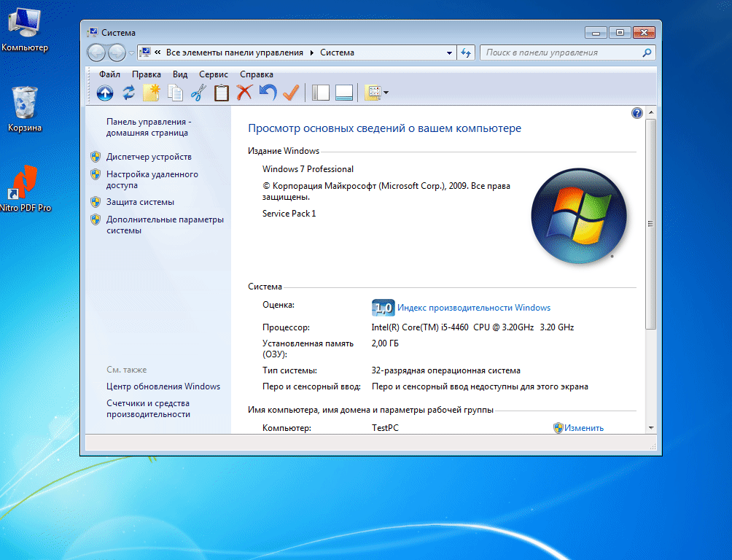Open the Вид menu
Screen dimensions: 732x560
(x=180, y=74)
